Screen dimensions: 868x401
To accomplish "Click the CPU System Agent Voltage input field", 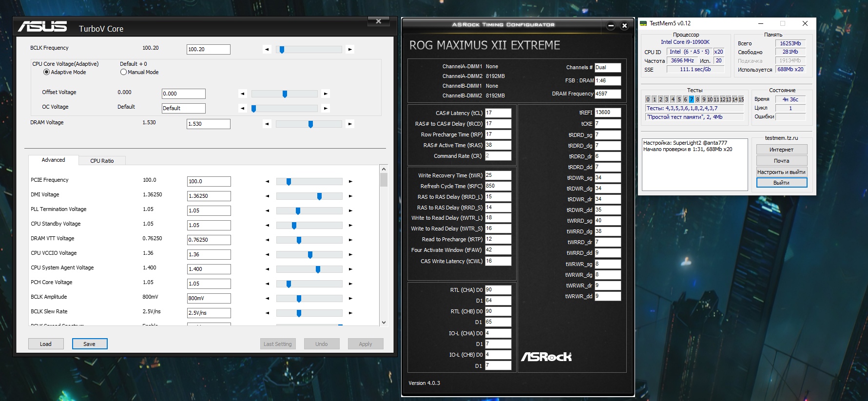I will pyautogui.click(x=209, y=269).
